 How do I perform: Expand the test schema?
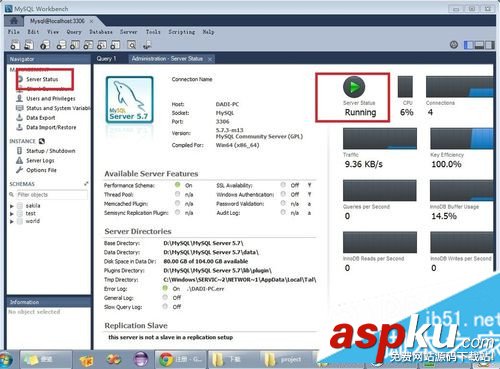pos(12,214)
